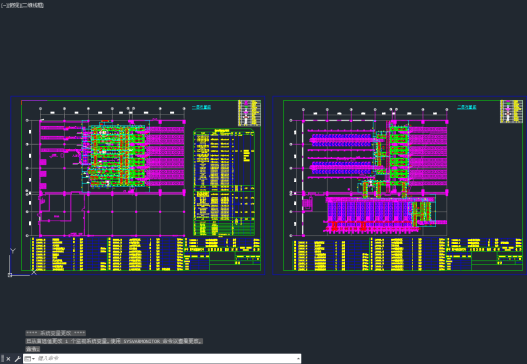This screenshot has height=364, width=527.
Task: Click the UCS axis icon origin
Action: 10,275
